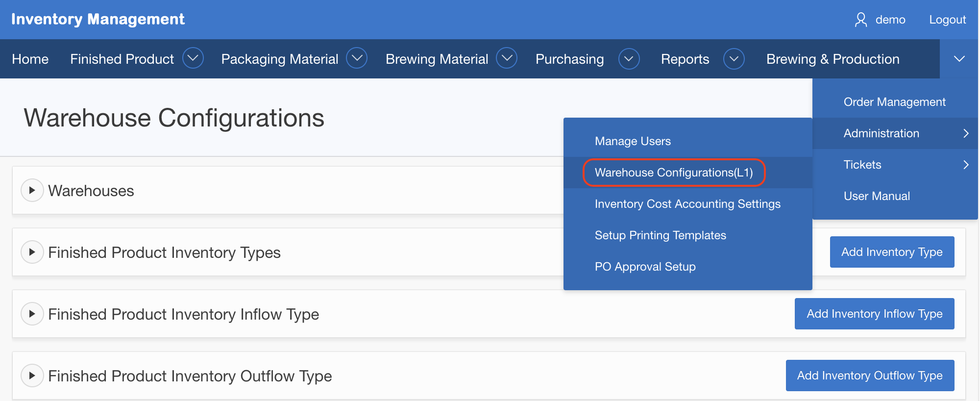The width and height of the screenshot is (980, 401).
Task: Select Manage Users from the submenu
Action: [x=633, y=141]
